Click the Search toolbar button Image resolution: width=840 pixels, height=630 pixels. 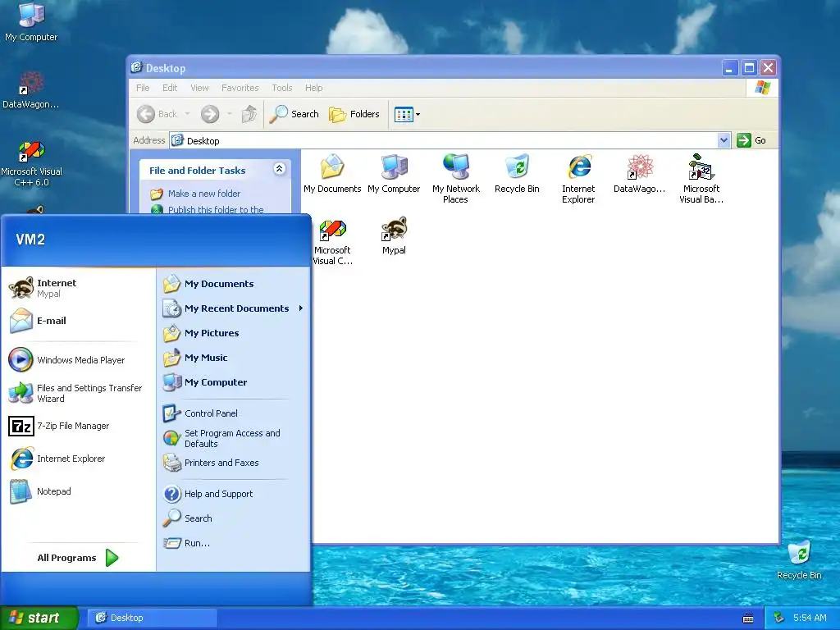[294, 114]
